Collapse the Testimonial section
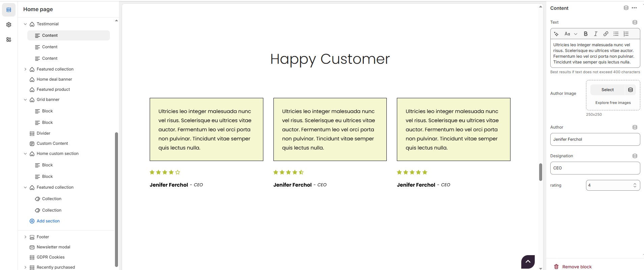 [x=25, y=24]
